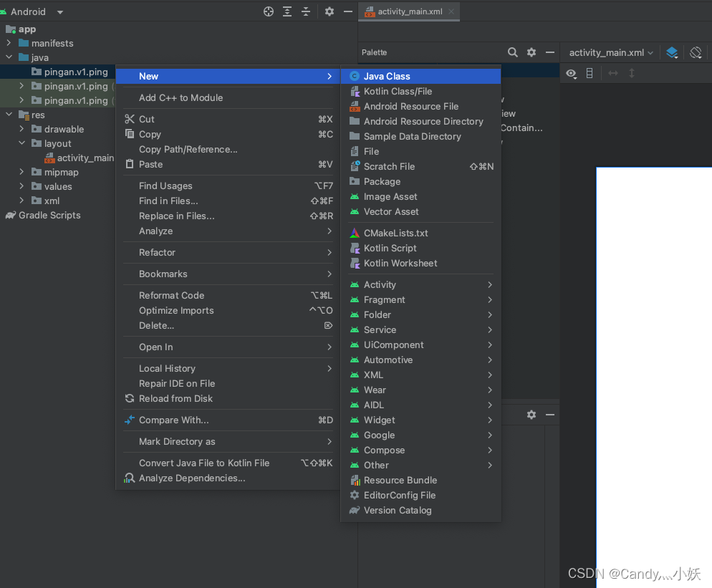The width and height of the screenshot is (712, 588).
Task: Click Add C++ to Module
Action: [228, 97]
